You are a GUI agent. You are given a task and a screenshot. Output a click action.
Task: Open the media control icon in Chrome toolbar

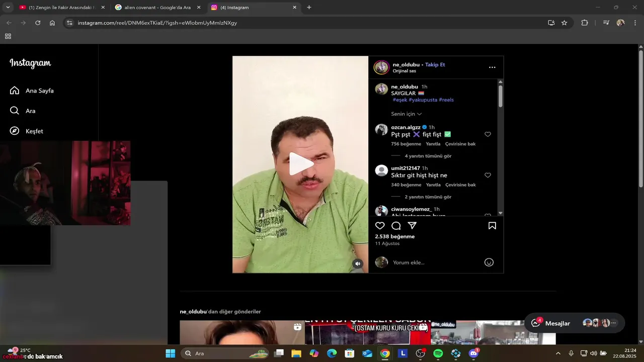pos(606,23)
